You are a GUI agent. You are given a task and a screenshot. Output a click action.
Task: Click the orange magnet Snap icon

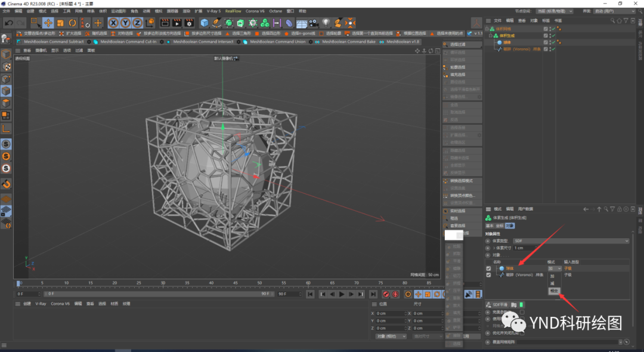(6, 184)
